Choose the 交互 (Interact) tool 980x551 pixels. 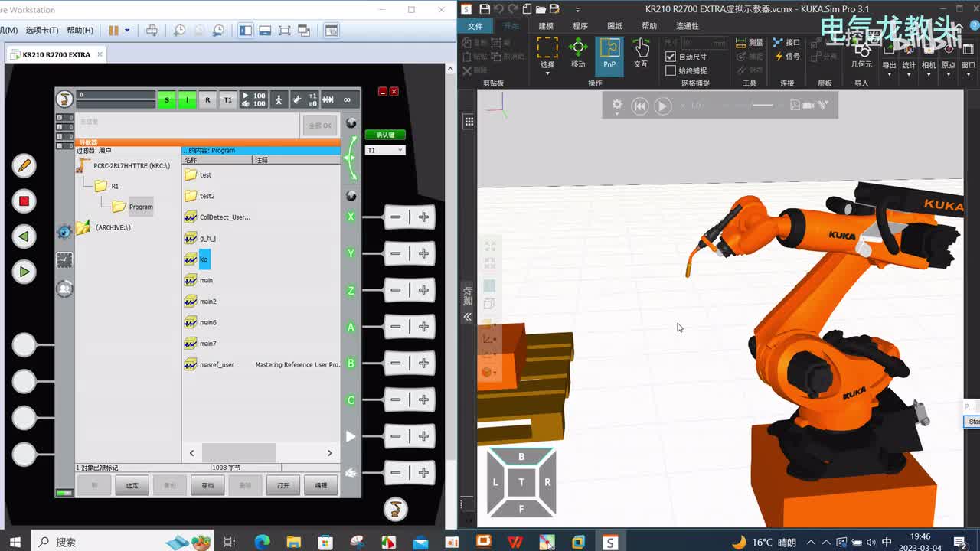pos(641,54)
